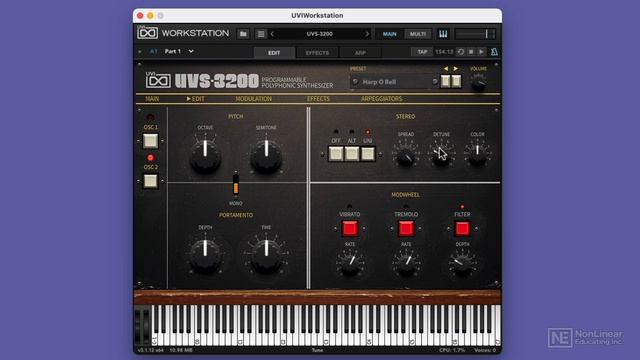Image resolution: width=640 pixels, height=360 pixels.
Task: Click the Filter Depth knob
Action: [x=462, y=265]
